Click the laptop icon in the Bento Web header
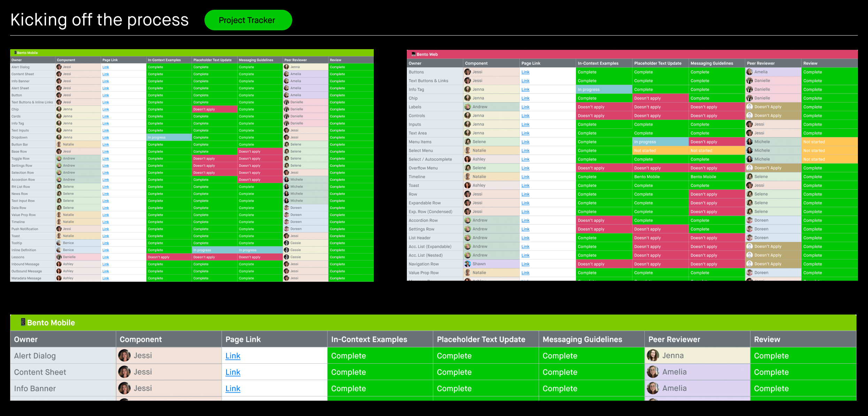The width and height of the screenshot is (868, 416). point(413,54)
